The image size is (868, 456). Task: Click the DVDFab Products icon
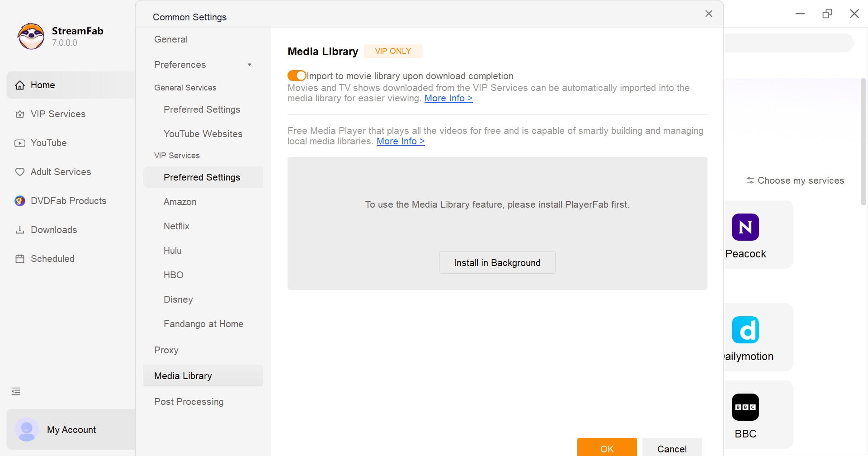pos(20,201)
